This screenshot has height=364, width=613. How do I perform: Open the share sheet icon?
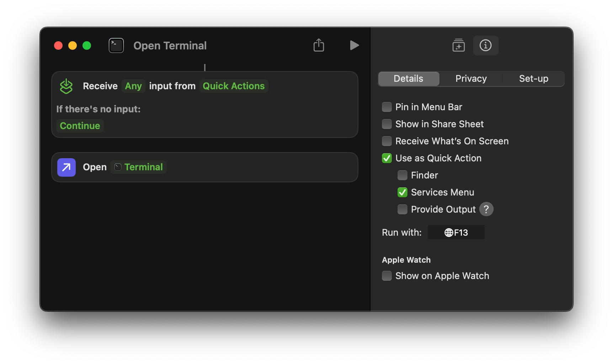tap(319, 45)
